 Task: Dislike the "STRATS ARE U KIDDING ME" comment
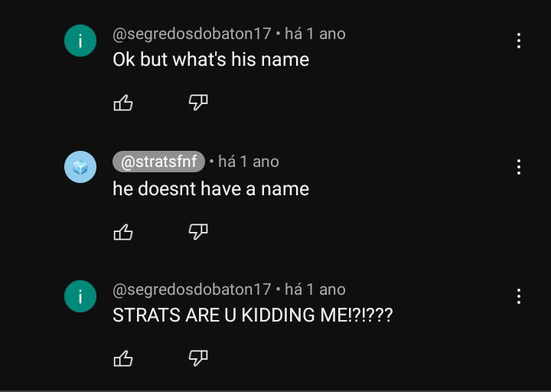click(x=198, y=358)
